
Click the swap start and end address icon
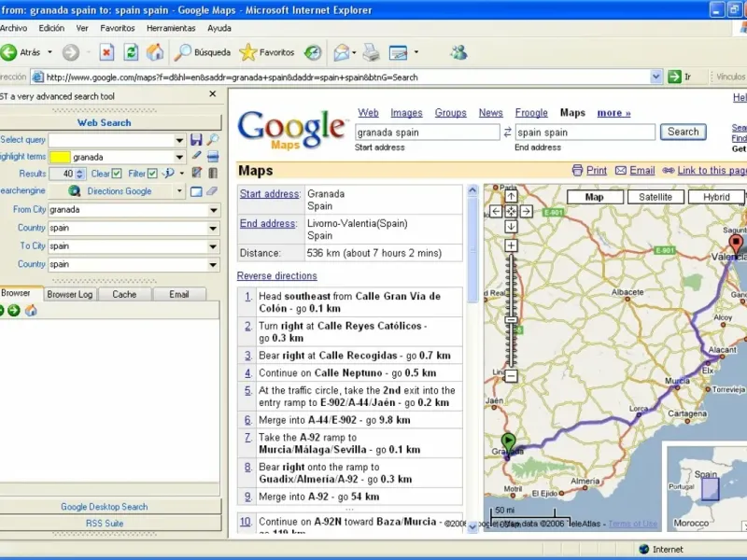507,133
